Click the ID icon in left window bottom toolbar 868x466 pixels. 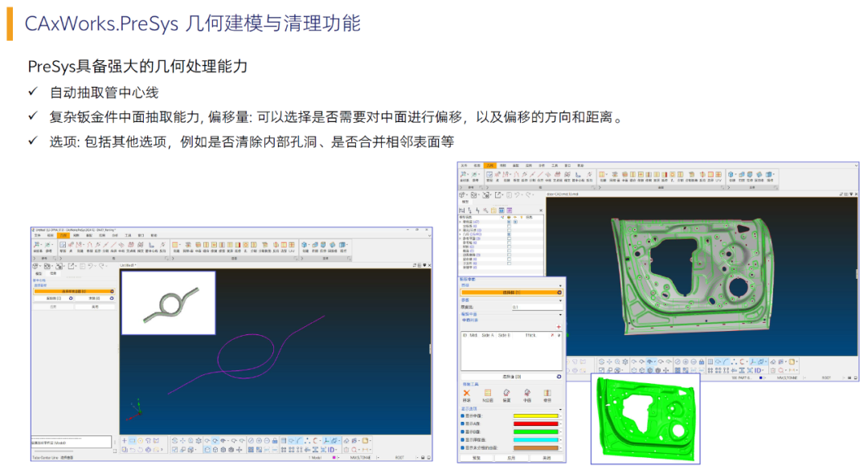click(331, 449)
